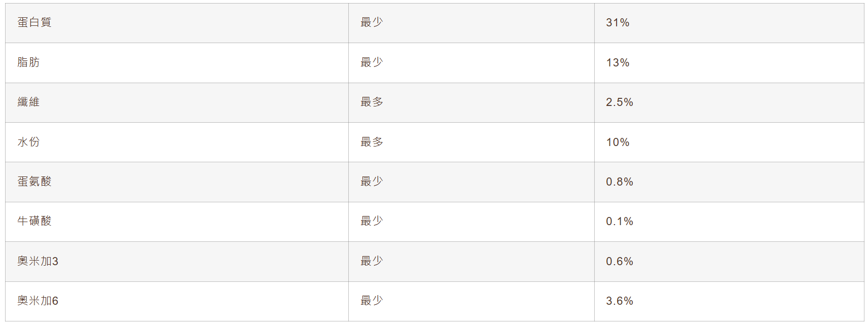Viewport: 868px width, 325px height.
Task: Click the 纖維 nutrient cell
Action: tap(28, 102)
